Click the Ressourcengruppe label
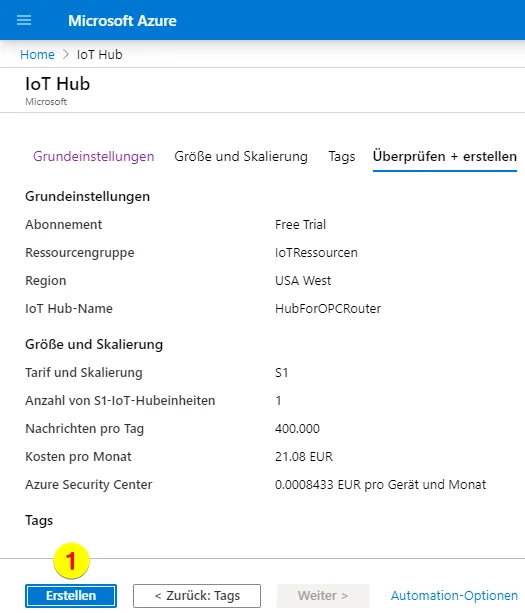The height and width of the screenshot is (613, 525). 80,253
